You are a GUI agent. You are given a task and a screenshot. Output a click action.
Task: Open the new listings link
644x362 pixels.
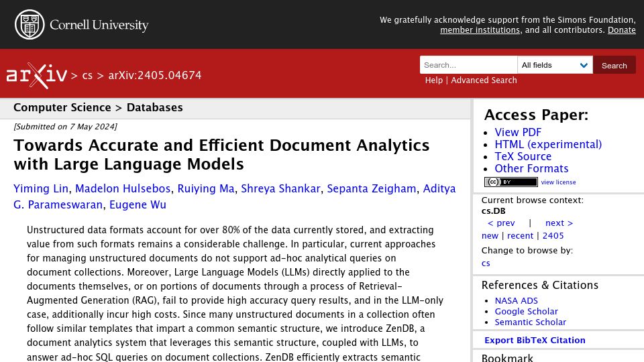[490, 235]
